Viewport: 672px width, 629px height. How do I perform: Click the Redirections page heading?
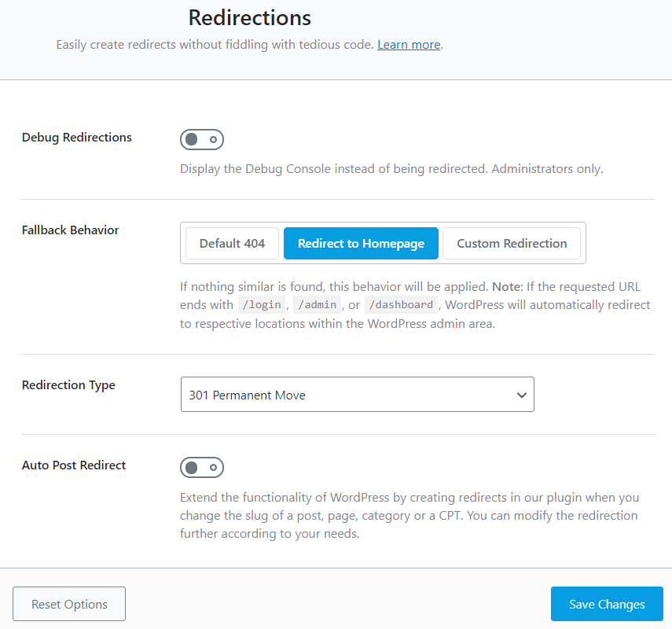[250, 18]
